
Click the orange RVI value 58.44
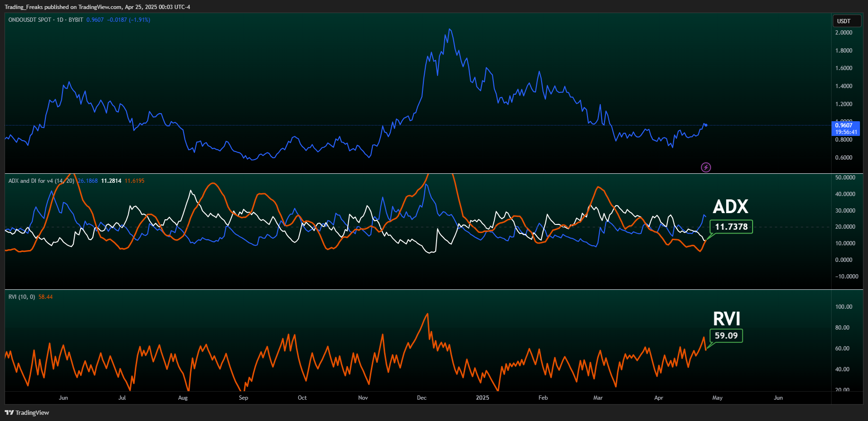45,297
